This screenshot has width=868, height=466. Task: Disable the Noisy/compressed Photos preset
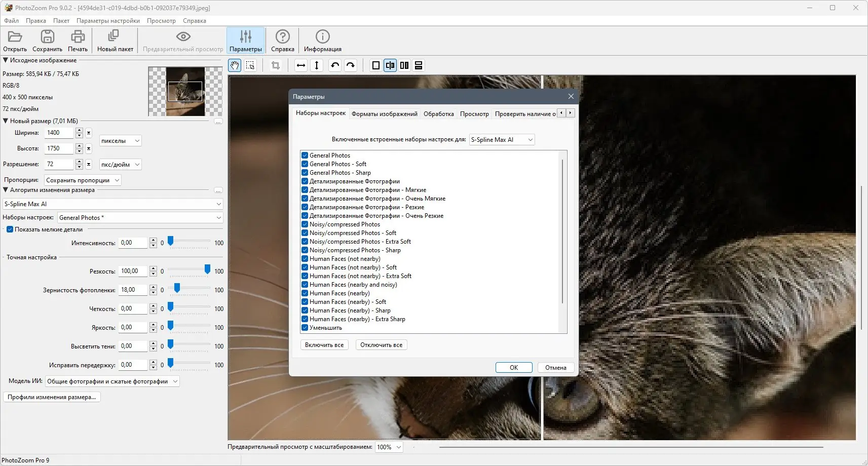click(305, 224)
